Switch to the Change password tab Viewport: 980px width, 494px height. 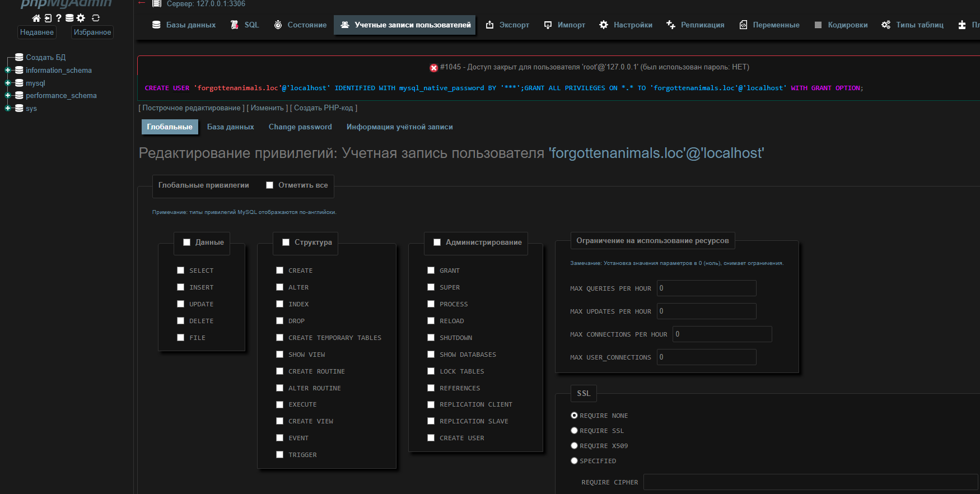300,127
